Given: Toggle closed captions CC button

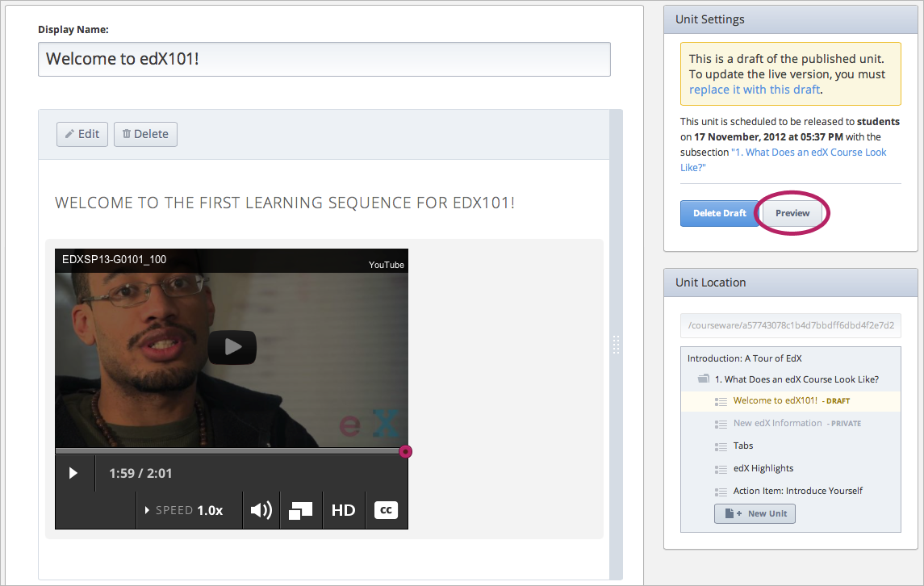Looking at the screenshot, I should pos(386,510).
